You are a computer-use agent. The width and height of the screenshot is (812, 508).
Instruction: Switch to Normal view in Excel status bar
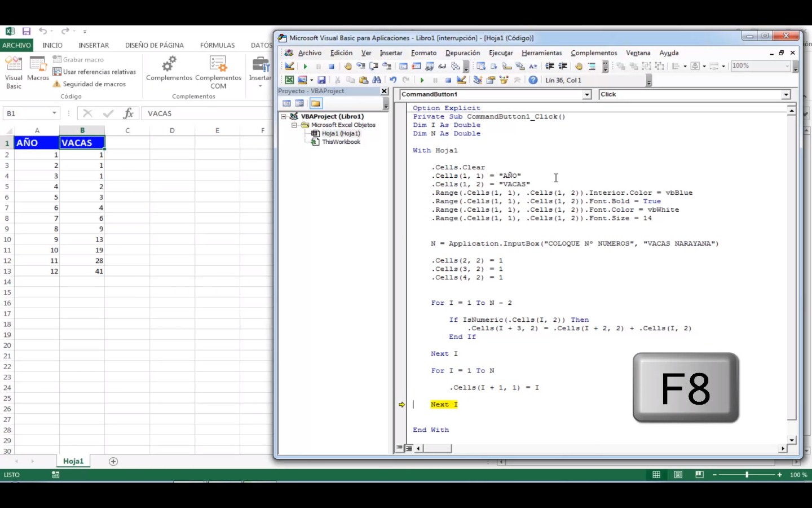pos(656,475)
